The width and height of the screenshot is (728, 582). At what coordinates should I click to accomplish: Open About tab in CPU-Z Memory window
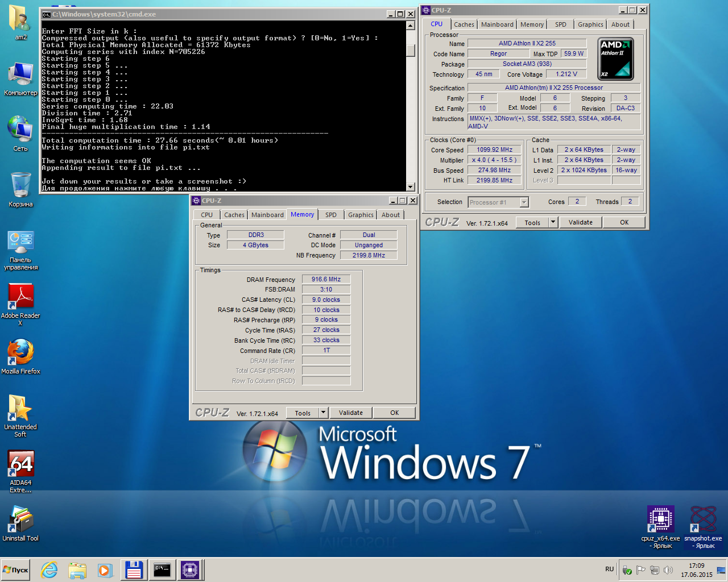click(x=391, y=215)
